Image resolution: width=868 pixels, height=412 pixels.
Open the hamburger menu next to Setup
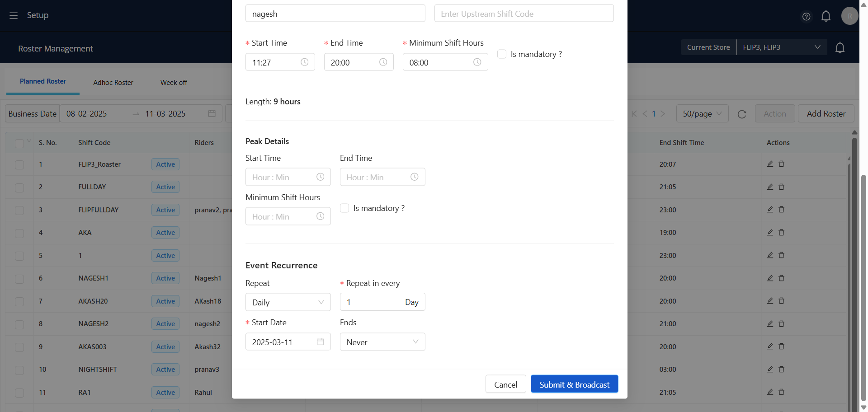click(x=14, y=15)
